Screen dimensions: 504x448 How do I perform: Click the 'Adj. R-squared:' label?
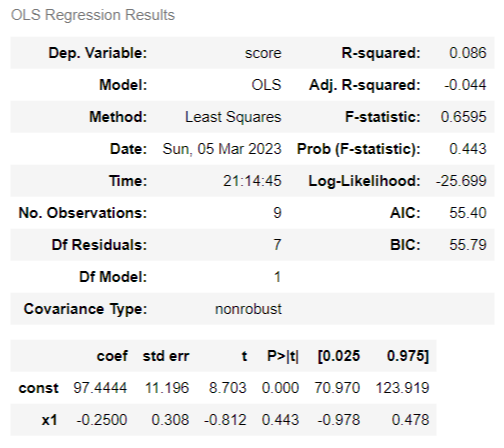365,85
